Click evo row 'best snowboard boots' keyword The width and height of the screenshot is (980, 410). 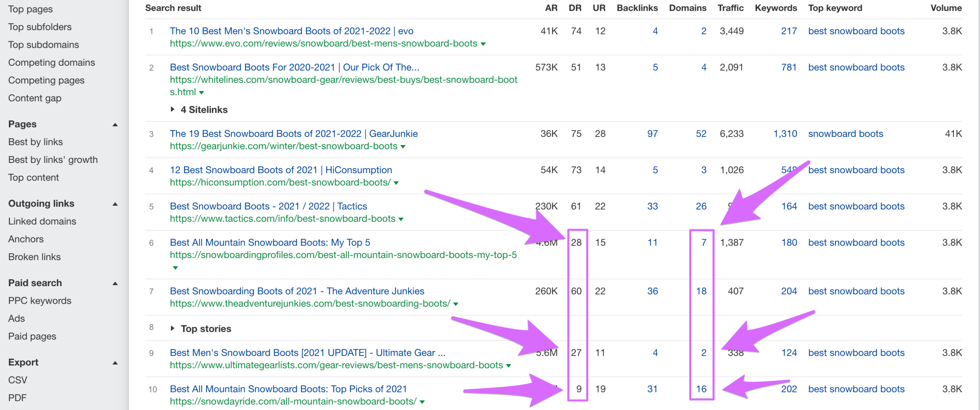[x=856, y=31]
